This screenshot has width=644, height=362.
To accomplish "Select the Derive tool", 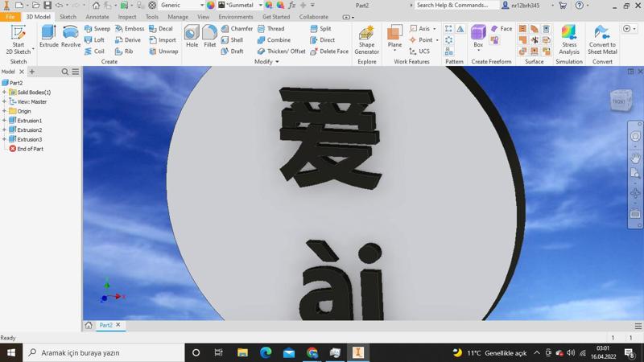I will tap(128, 39).
